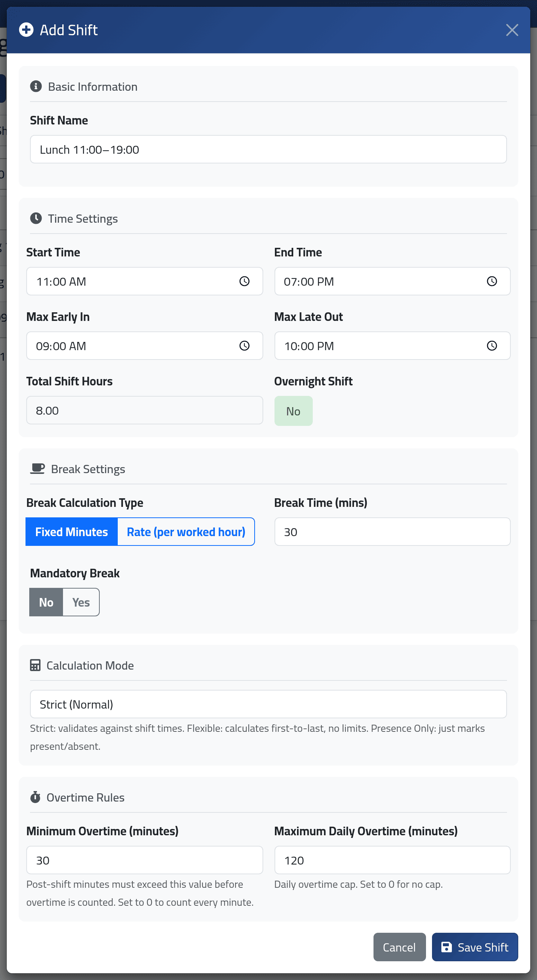This screenshot has width=537, height=980.
Task: Edit the Maximum Daily Overtime field
Action: (392, 860)
